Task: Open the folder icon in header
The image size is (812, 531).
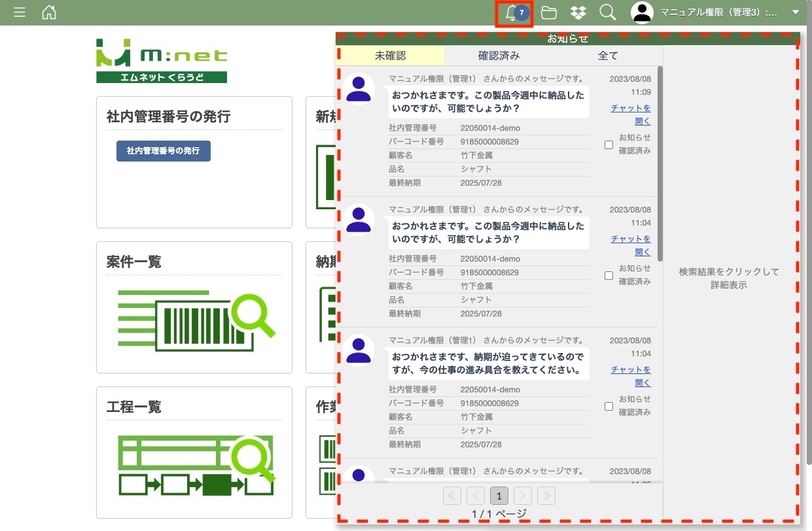Action: click(548, 12)
